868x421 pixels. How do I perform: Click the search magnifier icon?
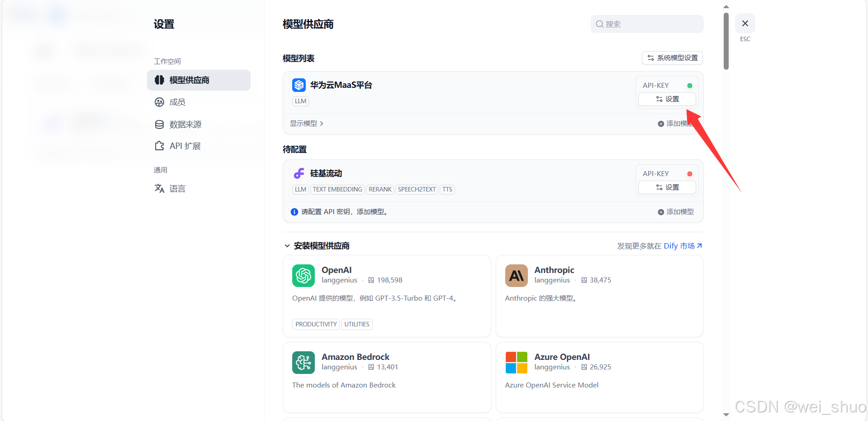pyautogui.click(x=600, y=24)
